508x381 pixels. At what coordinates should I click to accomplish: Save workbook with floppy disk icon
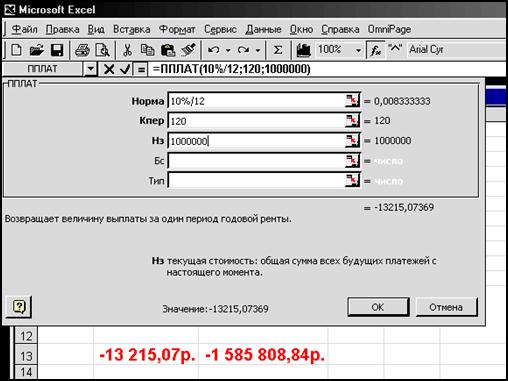[x=57, y=50]
